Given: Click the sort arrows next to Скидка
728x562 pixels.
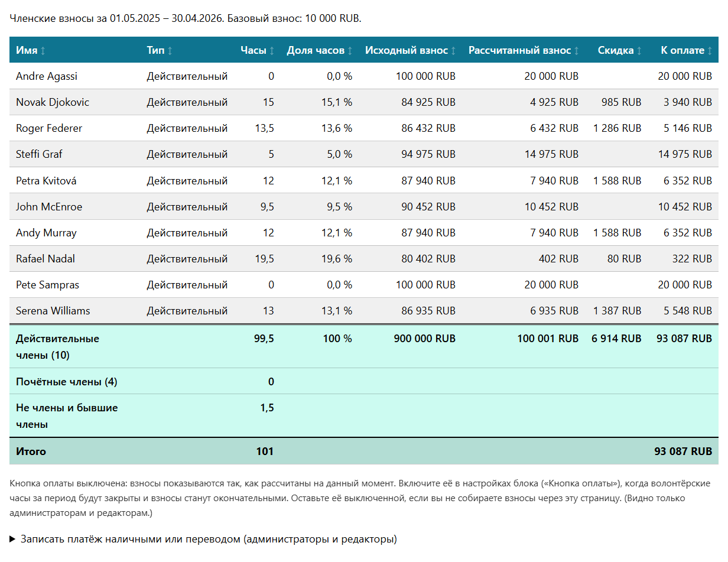Looking at the screenshot, I should [639, 51].
